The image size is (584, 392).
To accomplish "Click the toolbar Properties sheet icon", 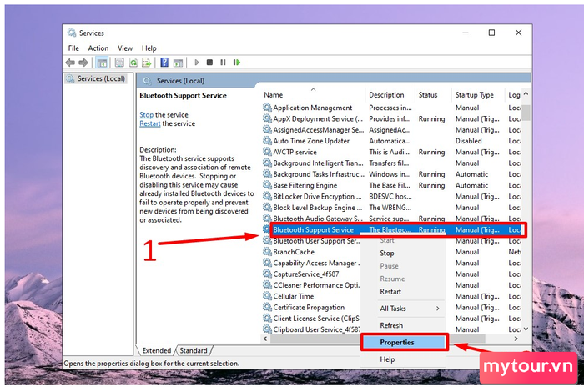I will 119,63.
